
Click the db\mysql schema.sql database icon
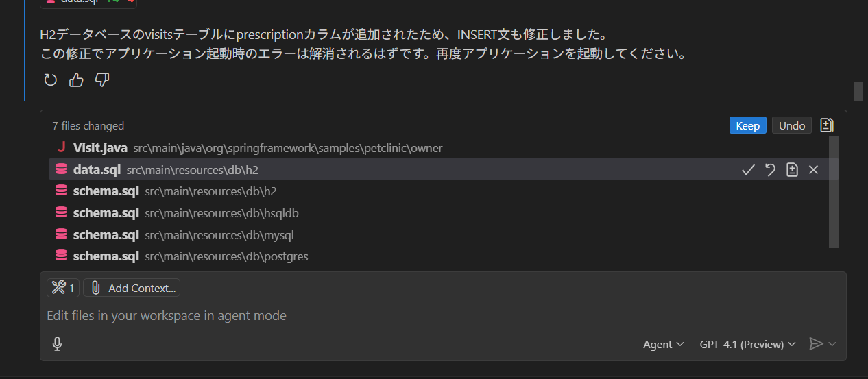[x=61, y=234]
